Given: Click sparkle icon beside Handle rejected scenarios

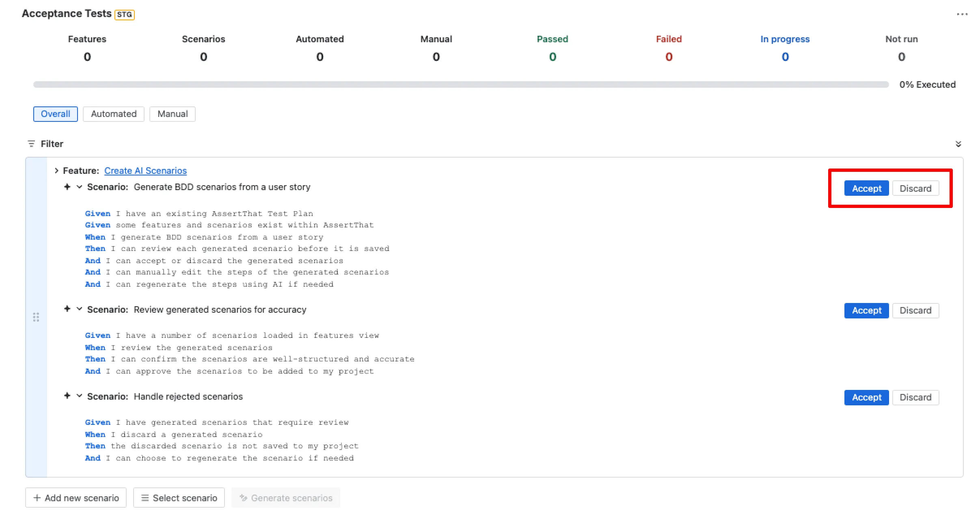Looking at the screenshot, I should (67, 396).
